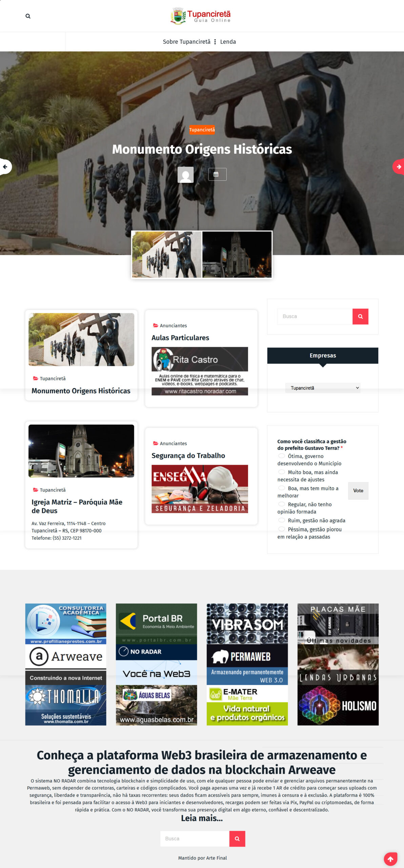Open the 'Leia mais...' link
This screenshot has height=868, width=404.
coord(202,818)
